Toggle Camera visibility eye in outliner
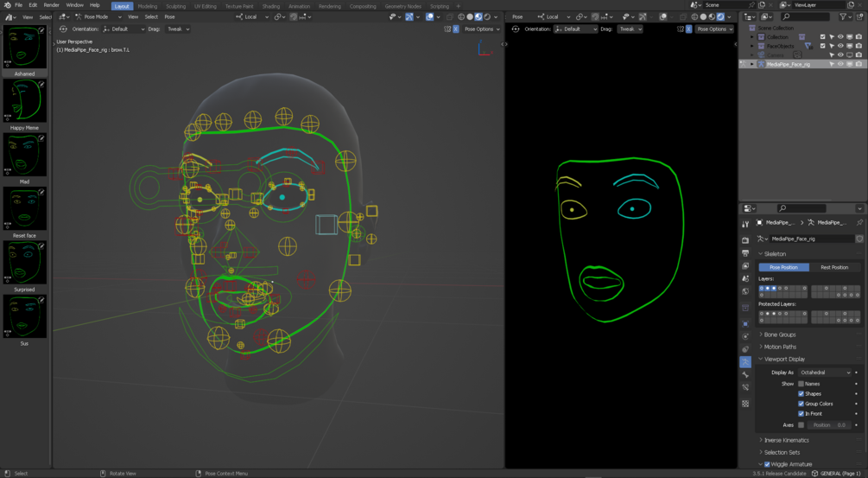Viewport: 868px width, 478px height. (840, 54)
